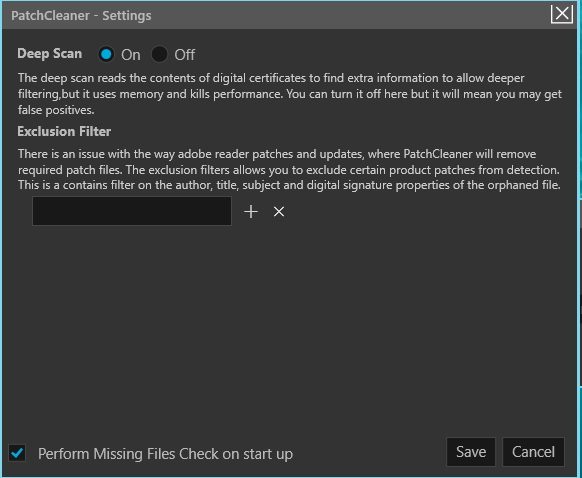Click 'Perform Missing Files Check on start up' label
The width and height of the screenshot is (582, 478).
click(166, 454)
